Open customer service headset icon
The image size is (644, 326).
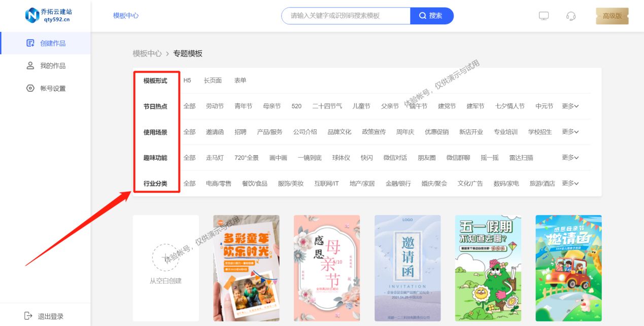pos(571,16)
